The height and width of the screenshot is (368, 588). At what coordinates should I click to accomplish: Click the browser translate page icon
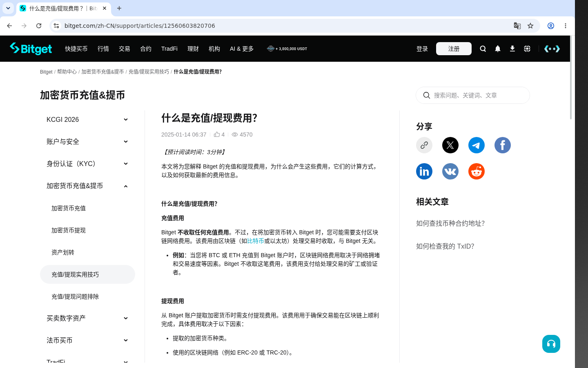click(x=517, y=26)
